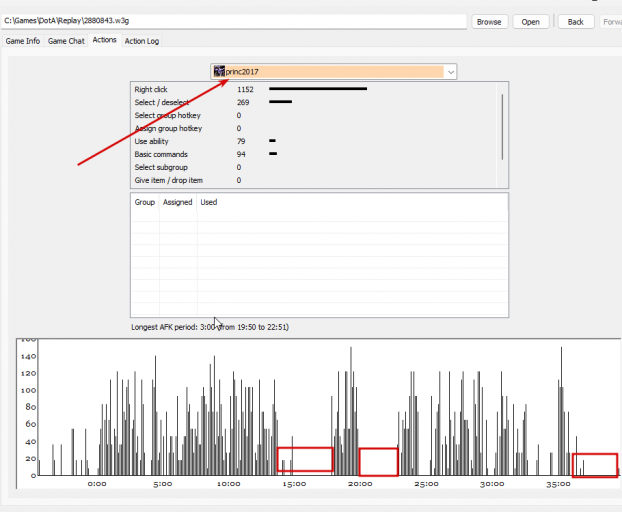Image resolution: width=622 pixels, height=512 pixels.
Task: Click the 20:00 mark on APM timeline
Action: pyautogui.click(x=360, y=484)
